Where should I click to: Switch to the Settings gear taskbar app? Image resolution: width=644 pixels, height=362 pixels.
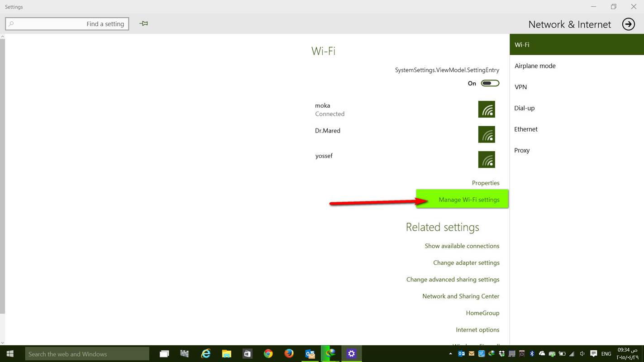coord(352,354)
